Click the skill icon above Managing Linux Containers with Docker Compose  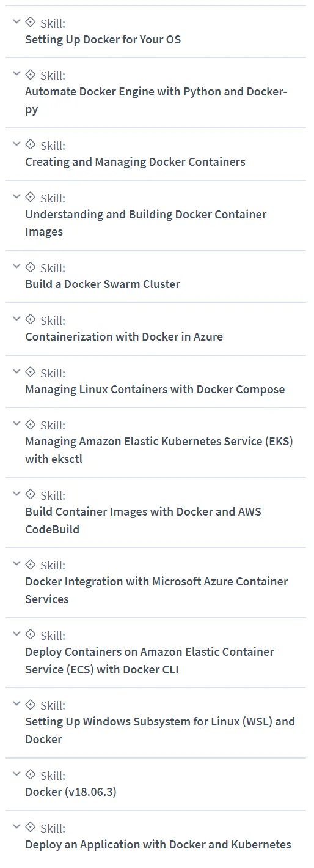tap(31, 372)
